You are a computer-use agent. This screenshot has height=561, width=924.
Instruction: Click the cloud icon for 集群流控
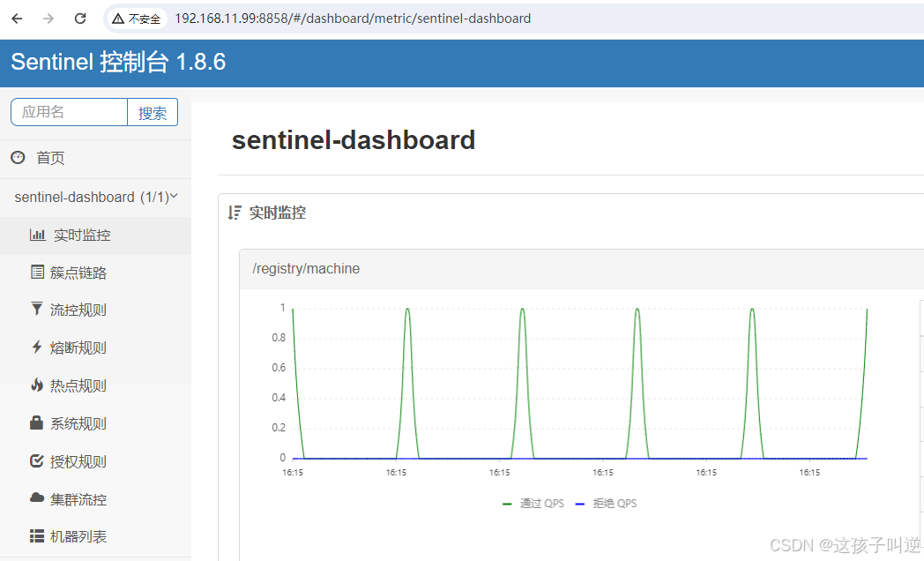(37, 498)
